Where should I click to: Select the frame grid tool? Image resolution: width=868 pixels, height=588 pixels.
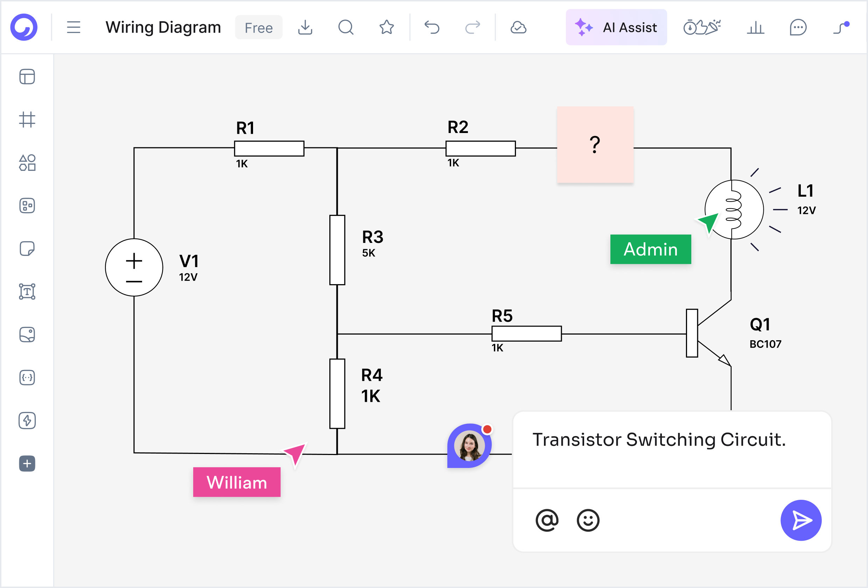[x=27, y=120]
